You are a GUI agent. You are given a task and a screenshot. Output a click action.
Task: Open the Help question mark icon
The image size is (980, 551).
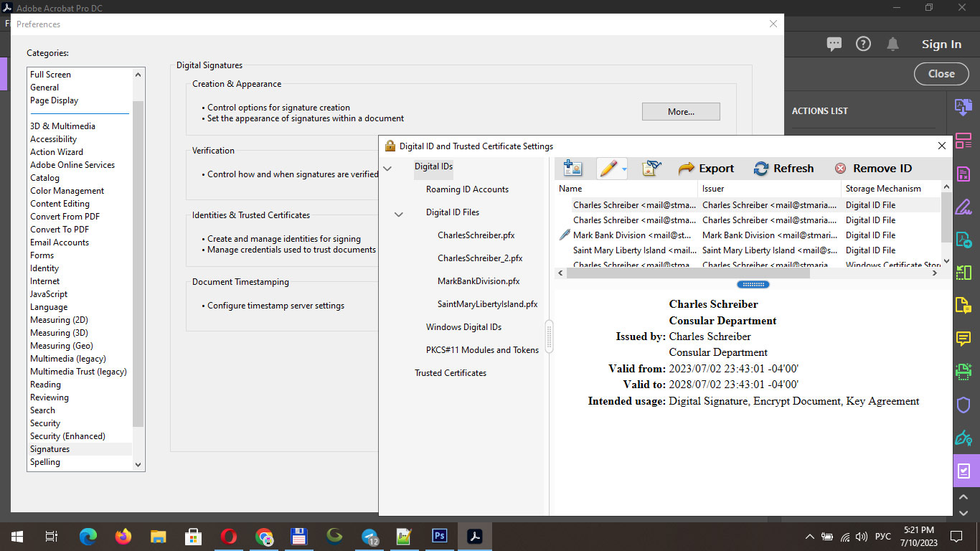point(863,44)
